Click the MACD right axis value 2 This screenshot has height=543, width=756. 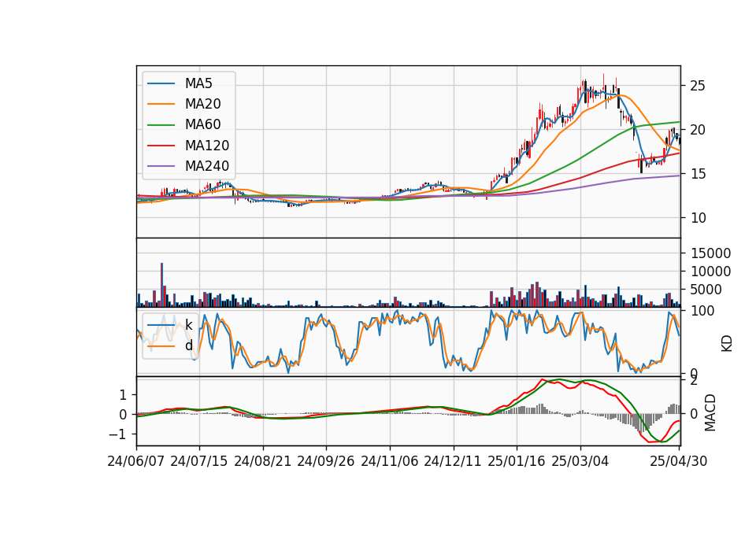695,381
